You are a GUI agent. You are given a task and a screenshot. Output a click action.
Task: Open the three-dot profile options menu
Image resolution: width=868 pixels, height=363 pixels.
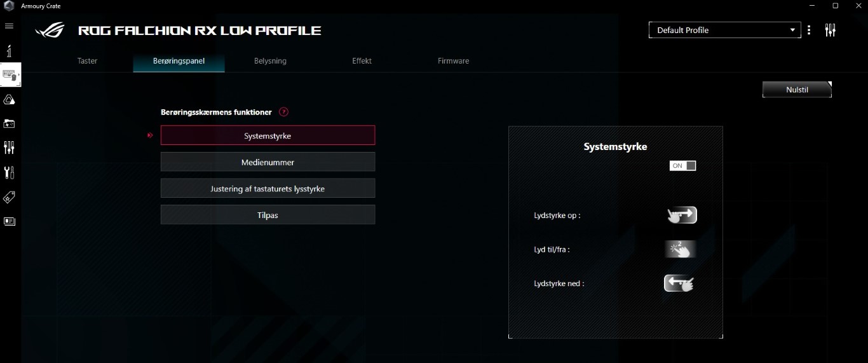[809, 30]
